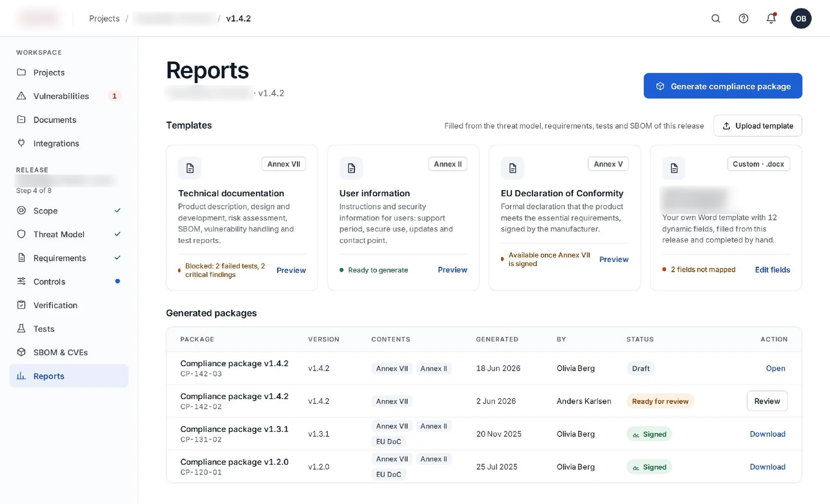830x504 pixels.
Task: Preview the Technical documentation template
Action: 291,270
